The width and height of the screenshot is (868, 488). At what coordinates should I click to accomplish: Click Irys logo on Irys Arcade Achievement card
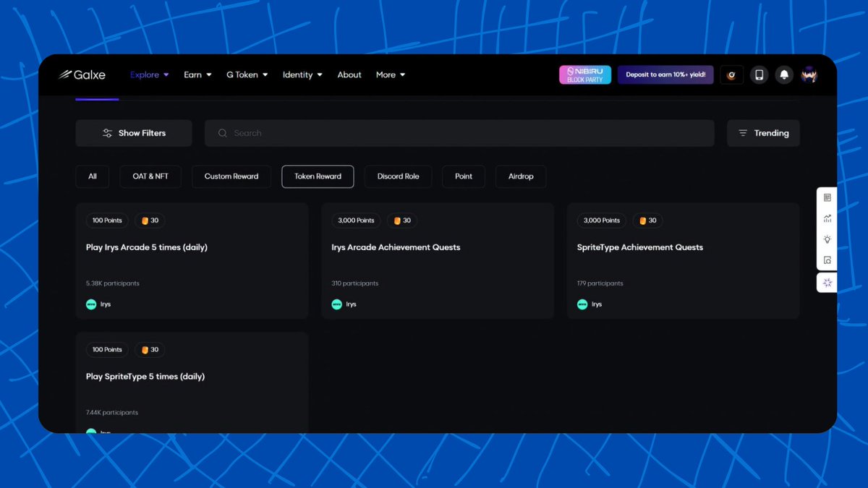click(x=337, y=304)
